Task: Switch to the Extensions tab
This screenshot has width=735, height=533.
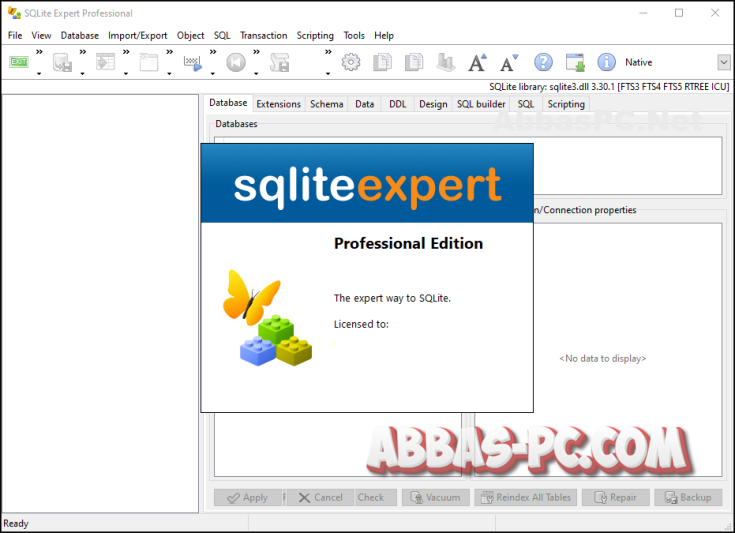Action: (278, 104)
